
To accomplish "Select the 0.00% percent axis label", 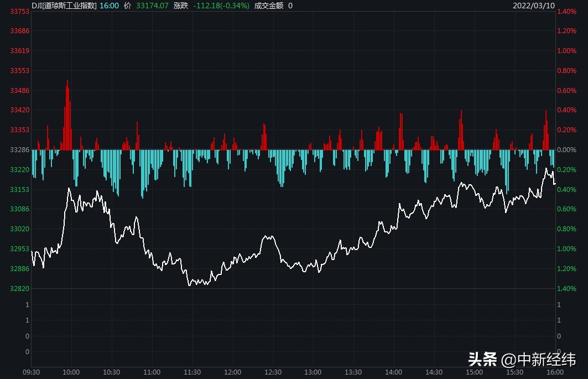I will 566,150.
